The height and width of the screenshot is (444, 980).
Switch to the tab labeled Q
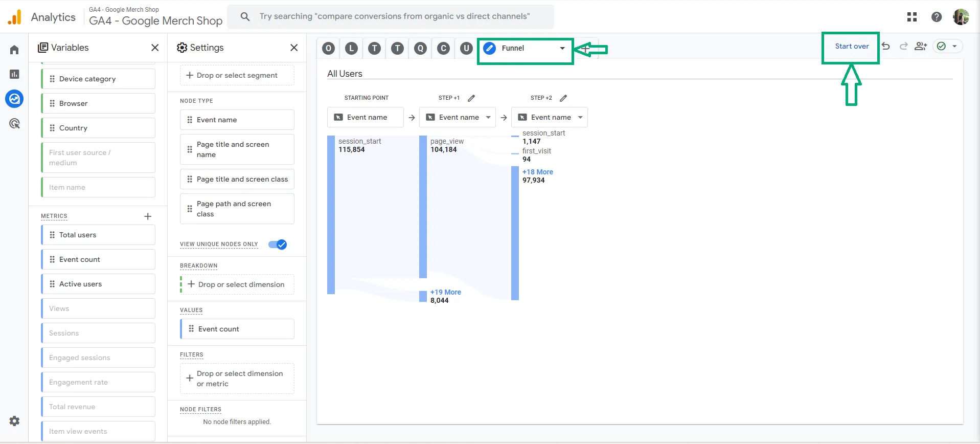420,48
